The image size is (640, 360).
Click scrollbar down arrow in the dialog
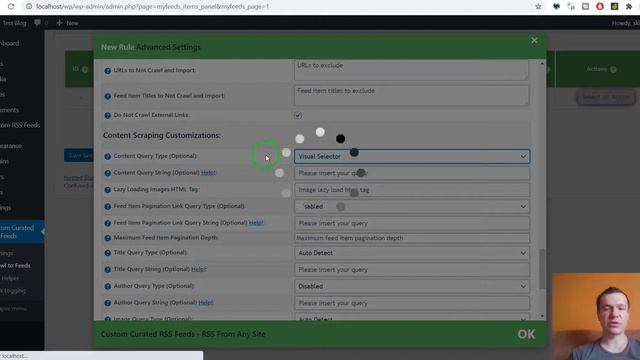click(542, 316)
